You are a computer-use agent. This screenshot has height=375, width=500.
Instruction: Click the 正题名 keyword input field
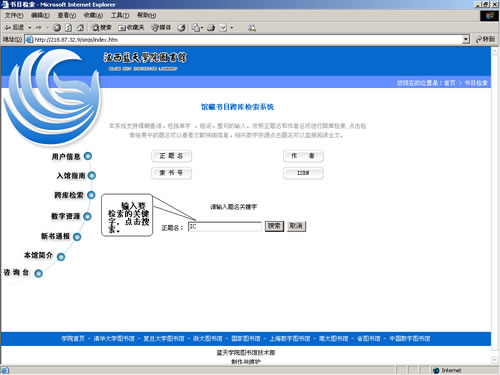[225, 227]
